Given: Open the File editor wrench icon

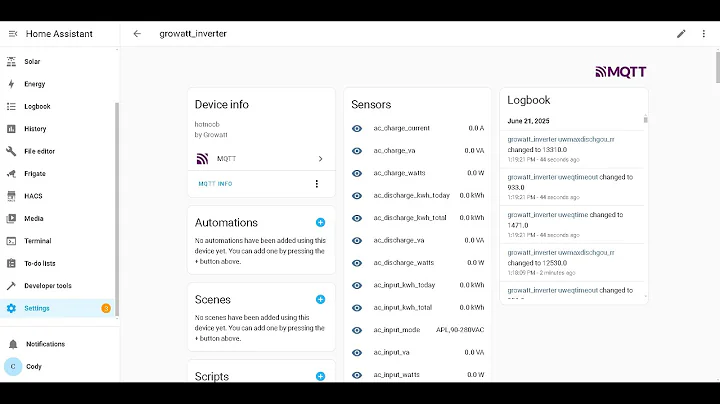Looking at the screenshot, I should coord(11,151).
